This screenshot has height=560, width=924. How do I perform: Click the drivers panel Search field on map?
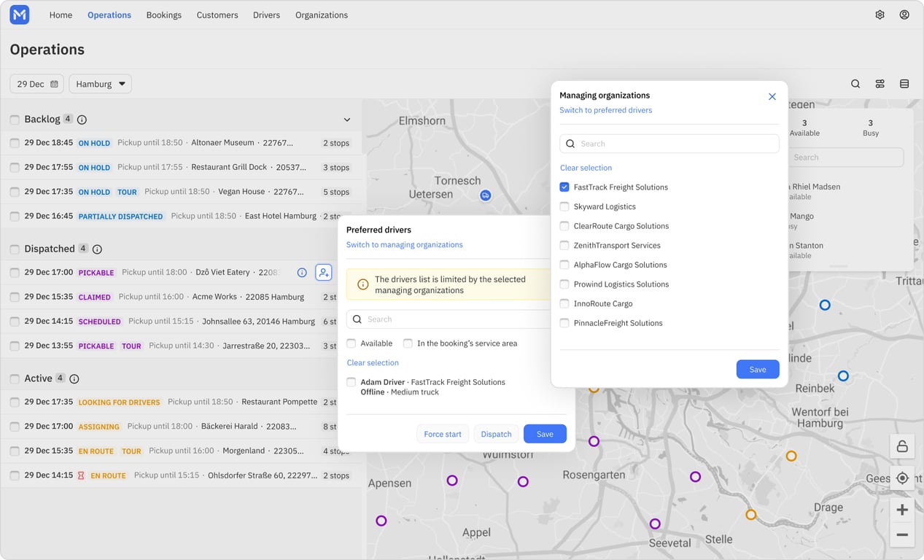[x=846, y=157]
